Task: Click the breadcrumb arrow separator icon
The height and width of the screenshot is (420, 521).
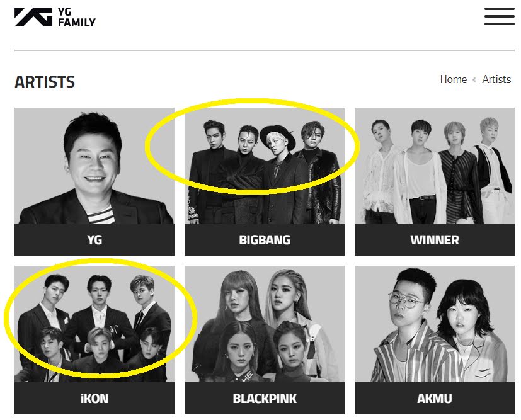Action: click(x=474, y=80)
